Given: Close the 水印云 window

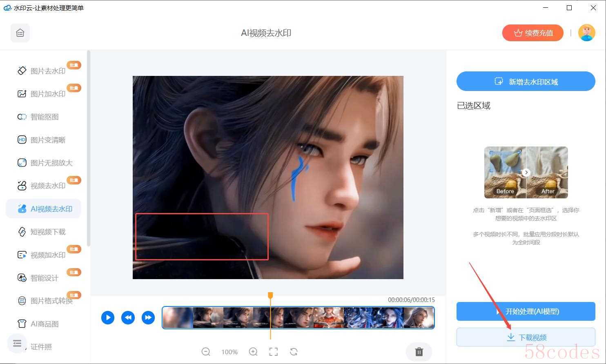Looking at the screenshot, I should click(x=593, y=8).
